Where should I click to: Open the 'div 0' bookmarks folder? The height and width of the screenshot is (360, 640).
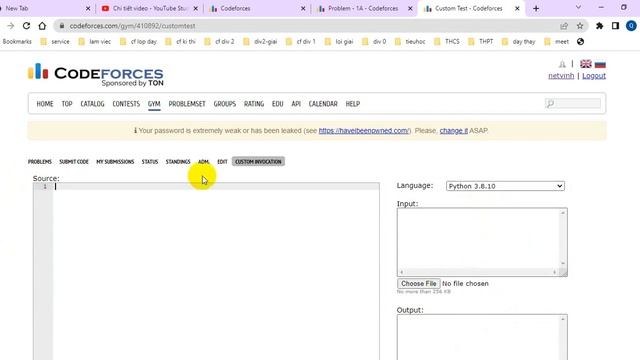pos(374,42)
